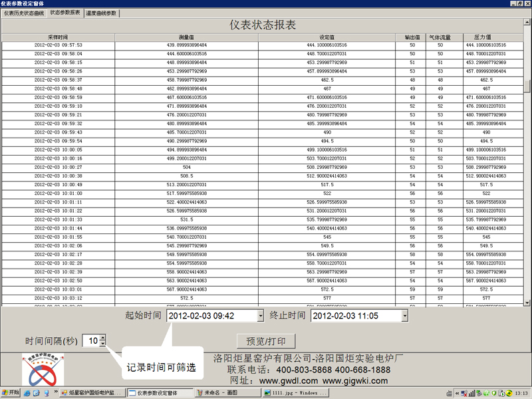The image size is (532, 399).
Task: Click inside the 时间间隔(秒) input field
Action: [x=91, y=340]
